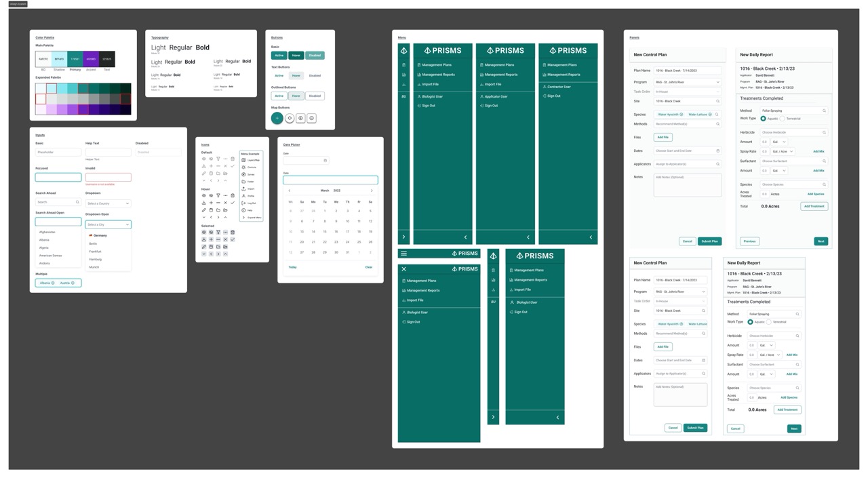Choose Hamburg from the city list
The image size is (868, 478).
click(96, 259)
